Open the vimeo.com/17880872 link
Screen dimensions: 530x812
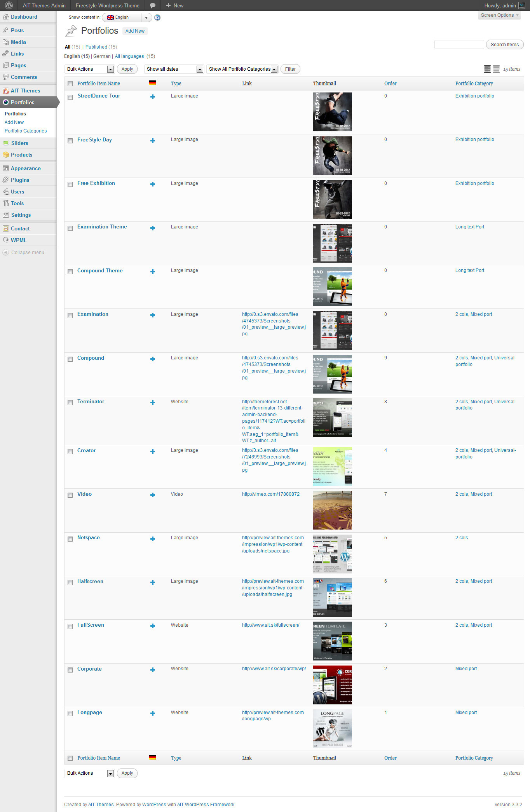271,494
